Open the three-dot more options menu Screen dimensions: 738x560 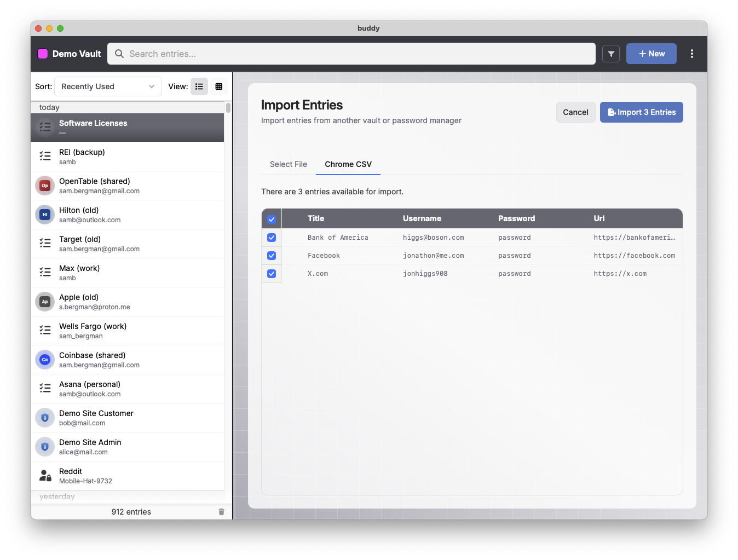tap(692, 54)
